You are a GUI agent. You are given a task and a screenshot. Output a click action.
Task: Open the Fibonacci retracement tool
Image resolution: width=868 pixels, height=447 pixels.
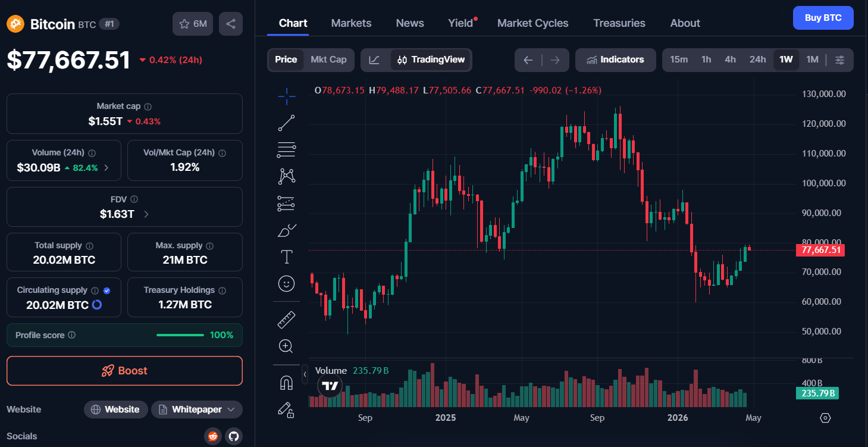tap(286, 150)
